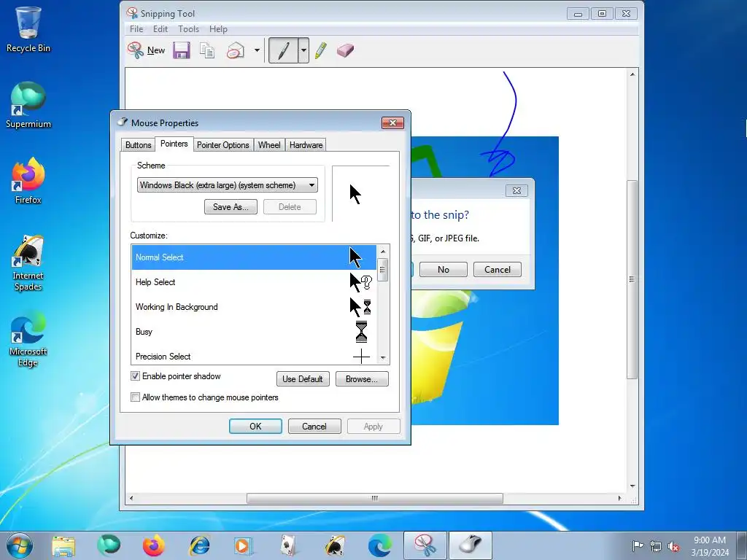Screen dimensions: 747x560
Task: Send snip via envelope icon
Action: 236,50
